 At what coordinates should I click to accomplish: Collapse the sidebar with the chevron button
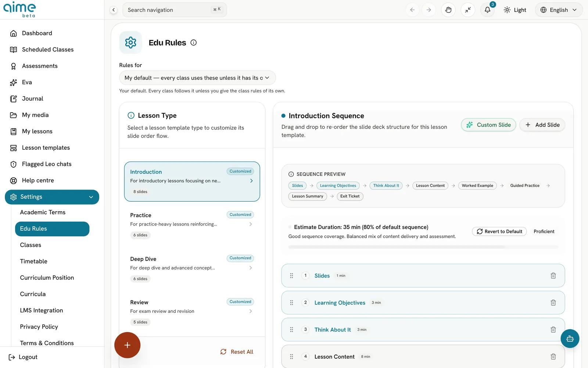click(x=114, y=10)
